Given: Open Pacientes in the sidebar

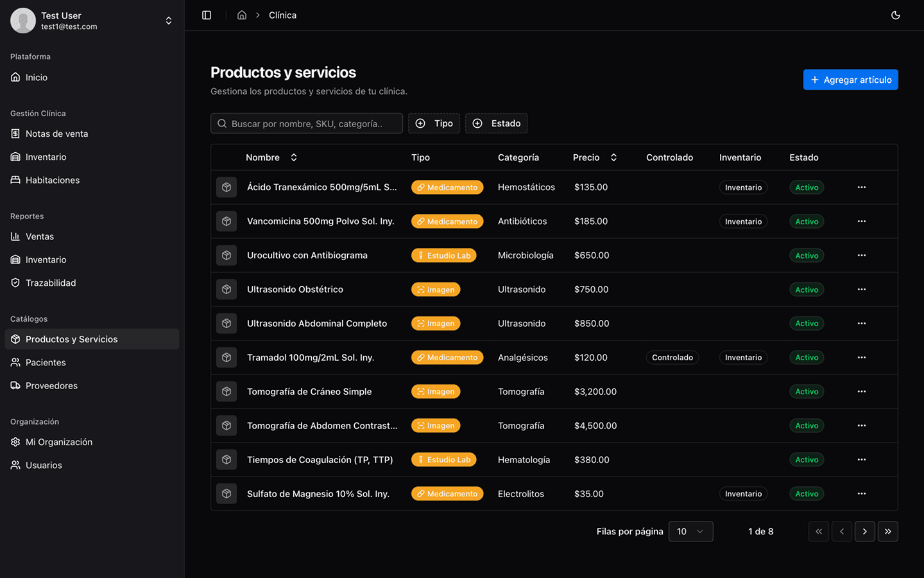Looking at the screenshot, I should [x=46, y=362].
